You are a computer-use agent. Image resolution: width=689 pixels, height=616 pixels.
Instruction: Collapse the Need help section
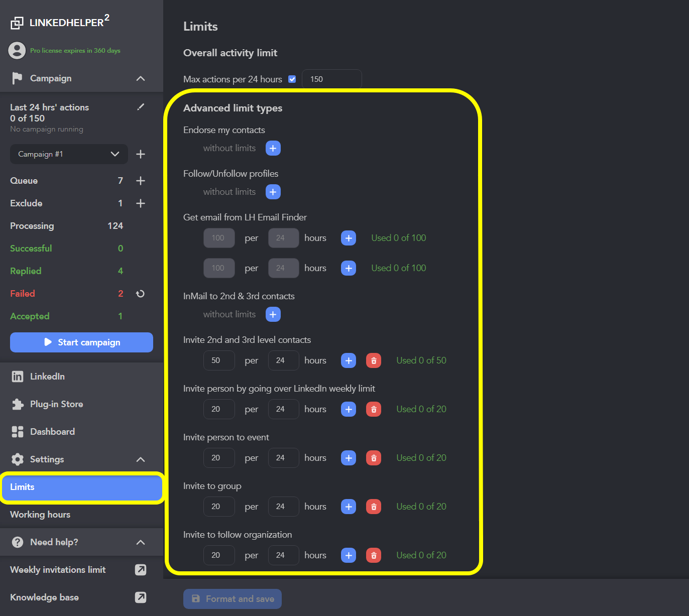coord(141,542)
